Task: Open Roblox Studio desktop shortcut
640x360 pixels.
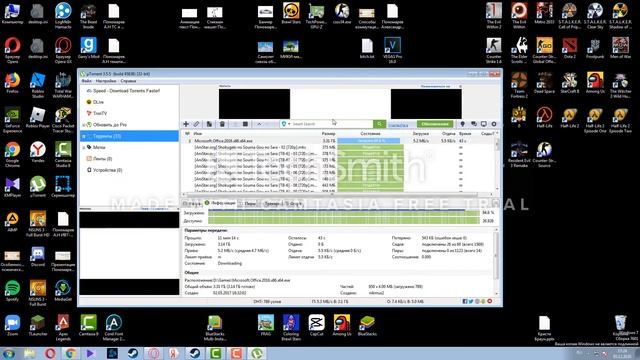Action: (x=38, y=85)
